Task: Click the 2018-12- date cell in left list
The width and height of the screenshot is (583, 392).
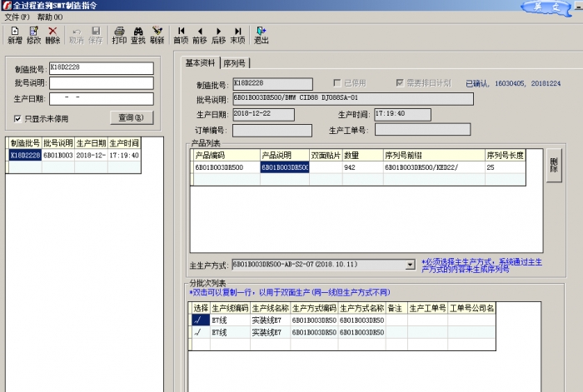Action: tap(91, 155)
